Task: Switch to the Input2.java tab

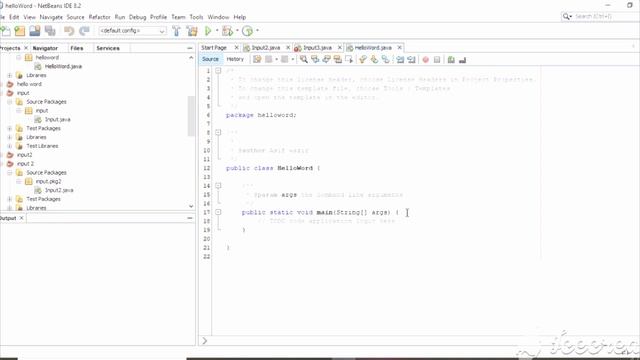Action: pos(266,48)
